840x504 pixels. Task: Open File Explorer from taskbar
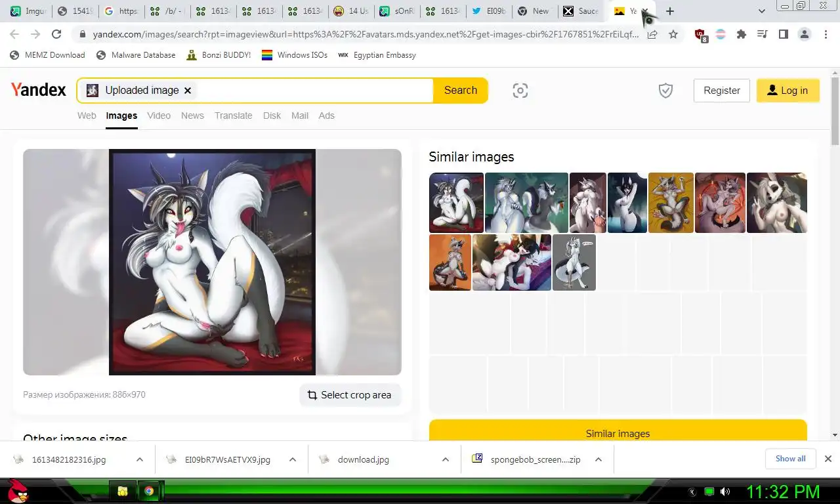[122, 491]
